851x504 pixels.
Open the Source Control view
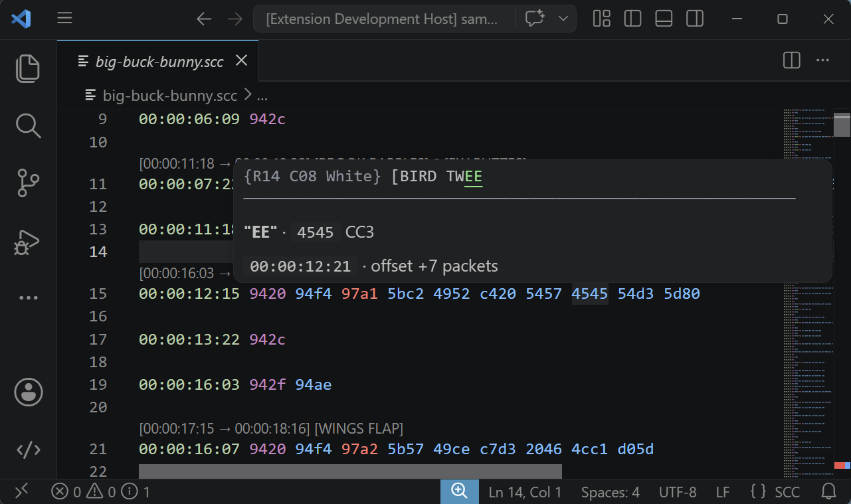pyautogui.click(x=28, y=183)
